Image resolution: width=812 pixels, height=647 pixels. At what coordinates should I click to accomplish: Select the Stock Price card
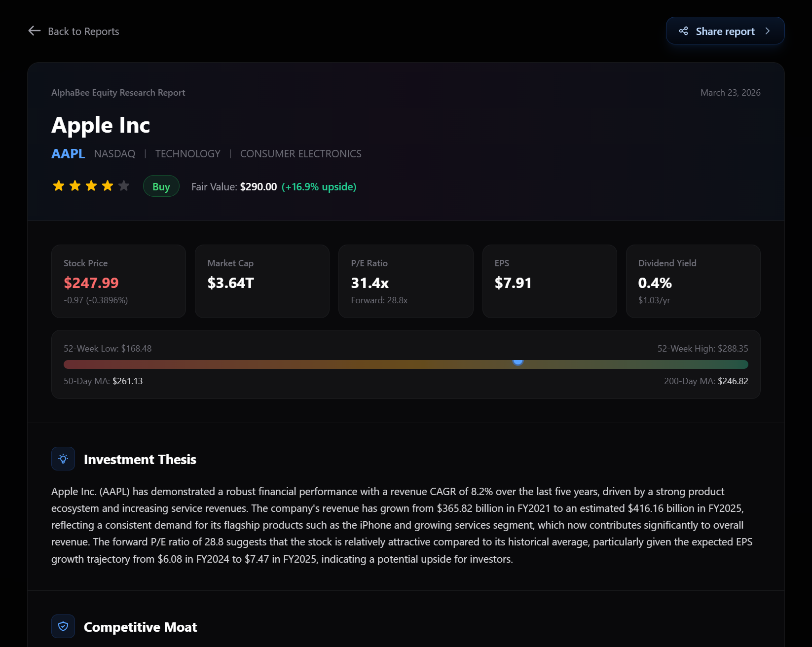(118, 281)
